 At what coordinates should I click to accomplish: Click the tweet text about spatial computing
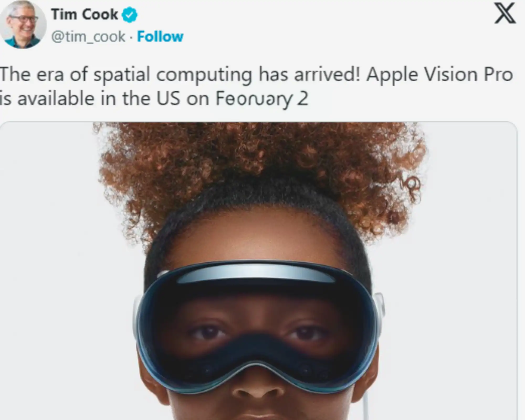click(256, 87)
